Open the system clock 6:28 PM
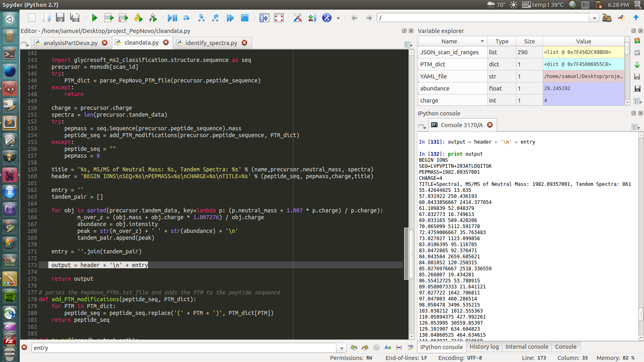The width and height of the screenshot is (644, 362). pos(618,5)
